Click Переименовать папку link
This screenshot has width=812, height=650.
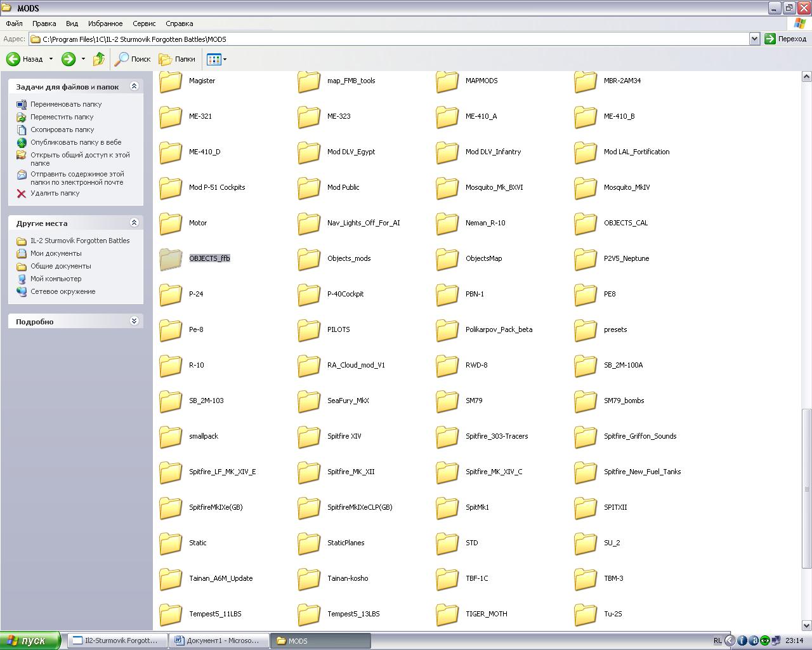pos(66,104)
